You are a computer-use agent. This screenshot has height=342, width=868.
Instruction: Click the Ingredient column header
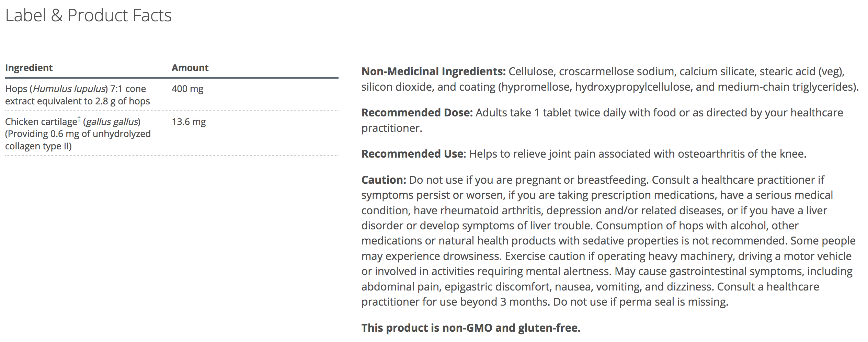point(29,68)
